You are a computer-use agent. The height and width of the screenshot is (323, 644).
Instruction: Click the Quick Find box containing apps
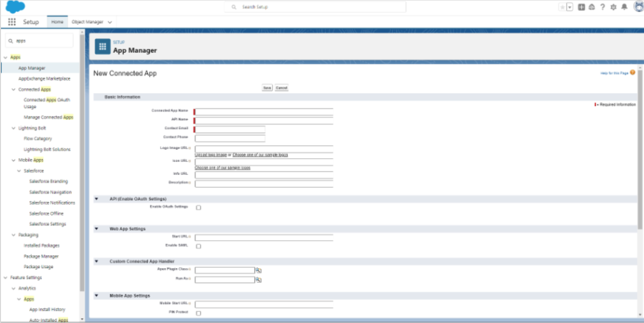tap(39, 41)
